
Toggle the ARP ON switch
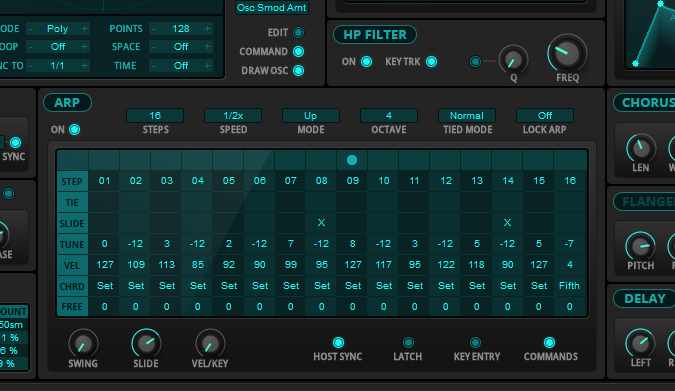coord(74,130)
